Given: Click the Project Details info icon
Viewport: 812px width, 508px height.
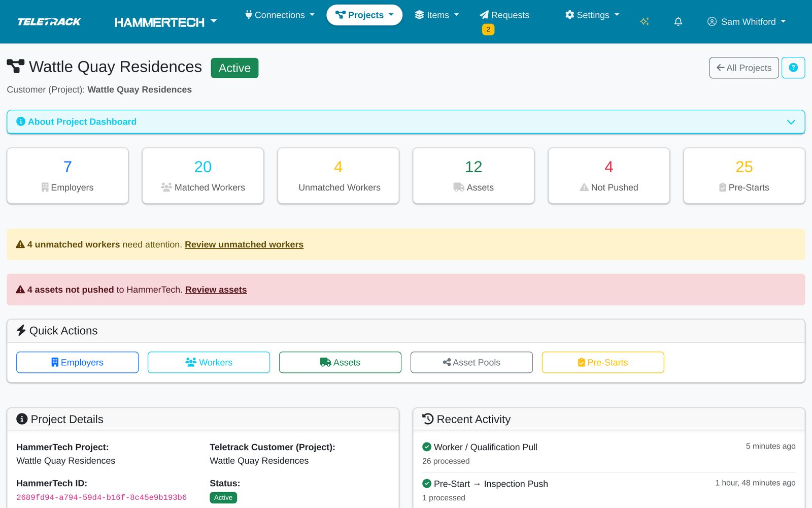Looking at the screenshot, I should click(x=22, y=419).
